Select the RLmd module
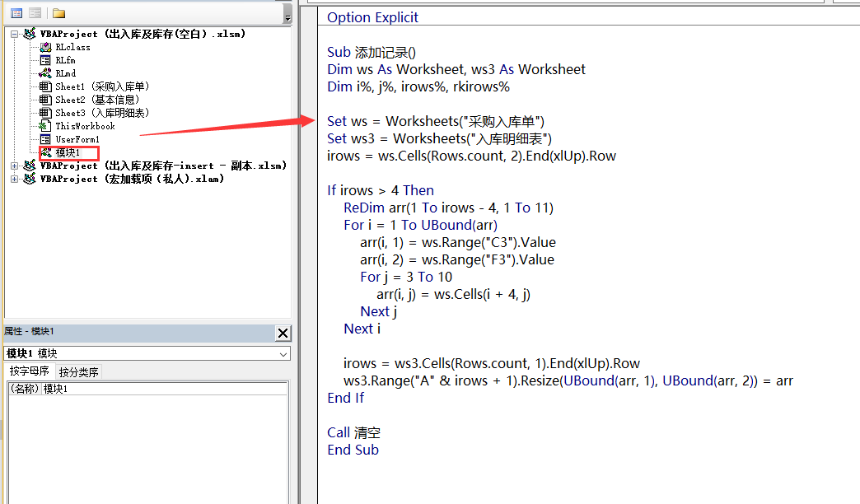Viewport: 860px width, 504px height. pos(66,73)
